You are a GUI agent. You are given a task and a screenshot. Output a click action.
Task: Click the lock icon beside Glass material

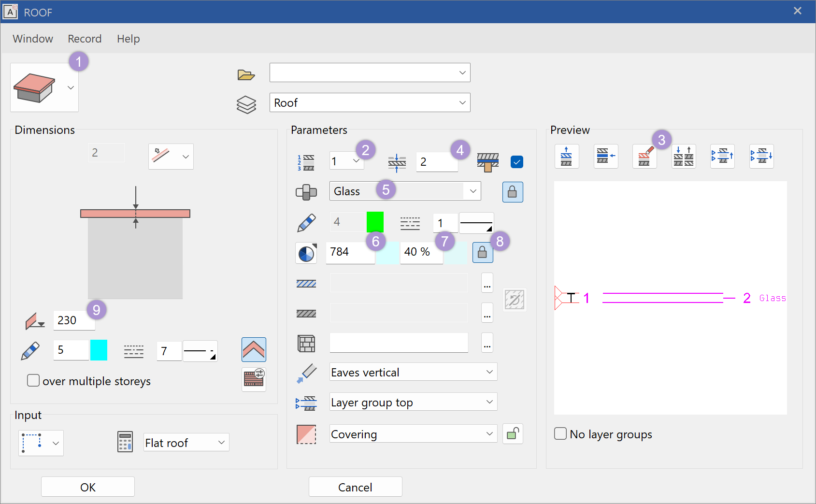click(x=512, y=192)
